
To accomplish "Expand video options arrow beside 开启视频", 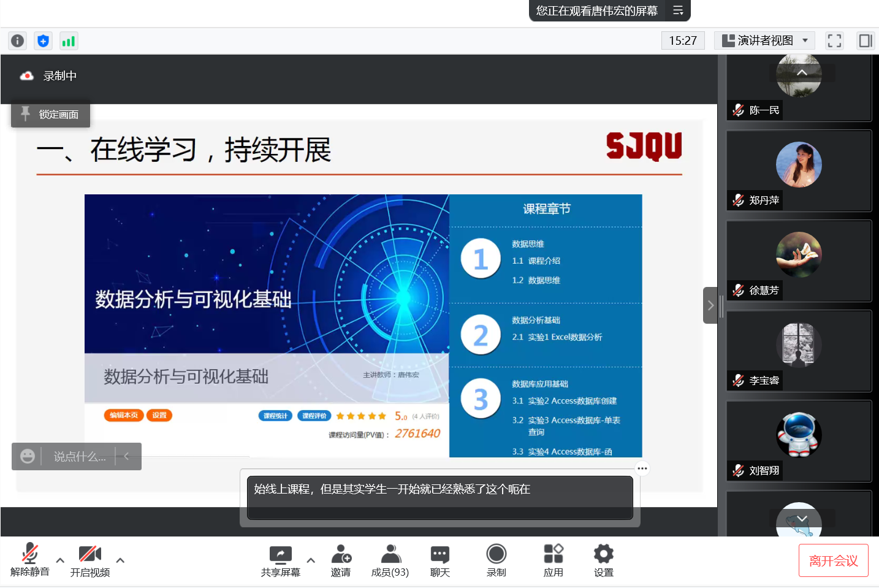I will pos(120,560).
